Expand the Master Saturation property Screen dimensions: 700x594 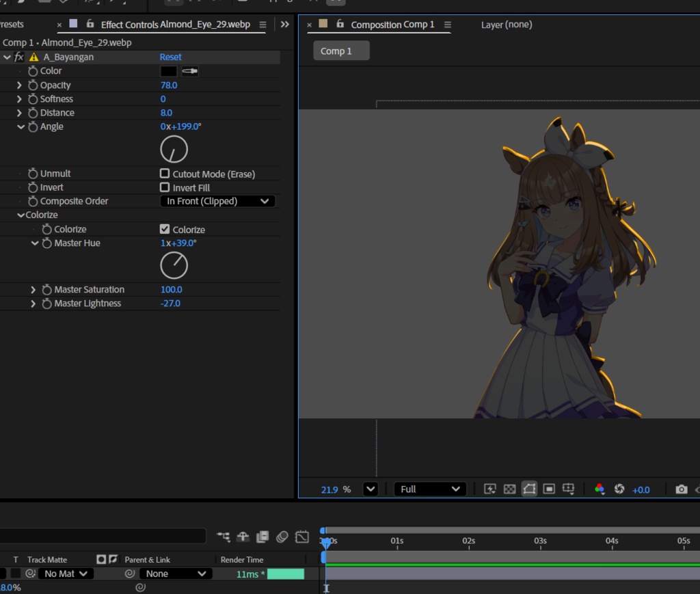pyautogui.click(x=33, y=290)
